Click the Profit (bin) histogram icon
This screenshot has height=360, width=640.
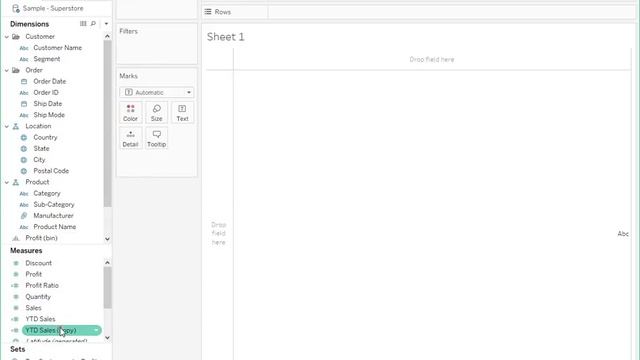click(x=16, y=238)
